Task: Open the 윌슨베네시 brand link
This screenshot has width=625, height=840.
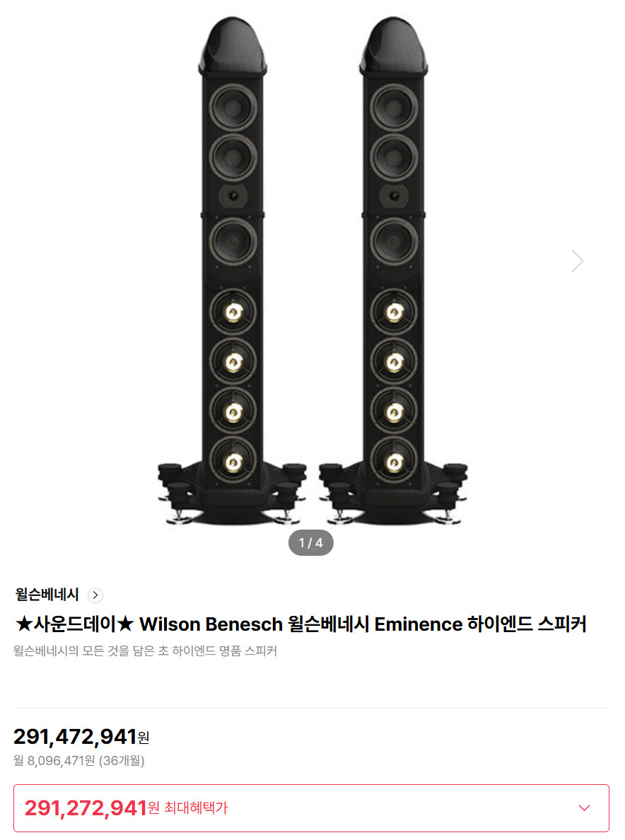Action: [47, 595]
